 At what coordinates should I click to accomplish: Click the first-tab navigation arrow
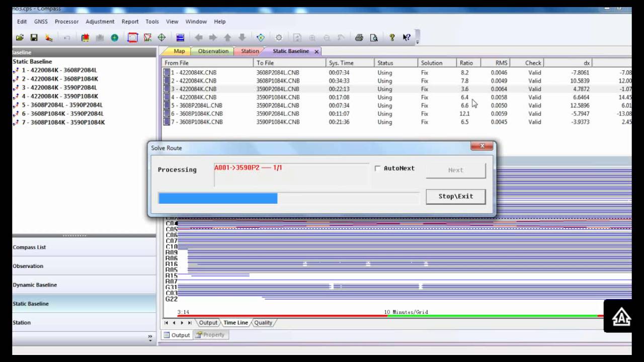(x=167, y=323)
